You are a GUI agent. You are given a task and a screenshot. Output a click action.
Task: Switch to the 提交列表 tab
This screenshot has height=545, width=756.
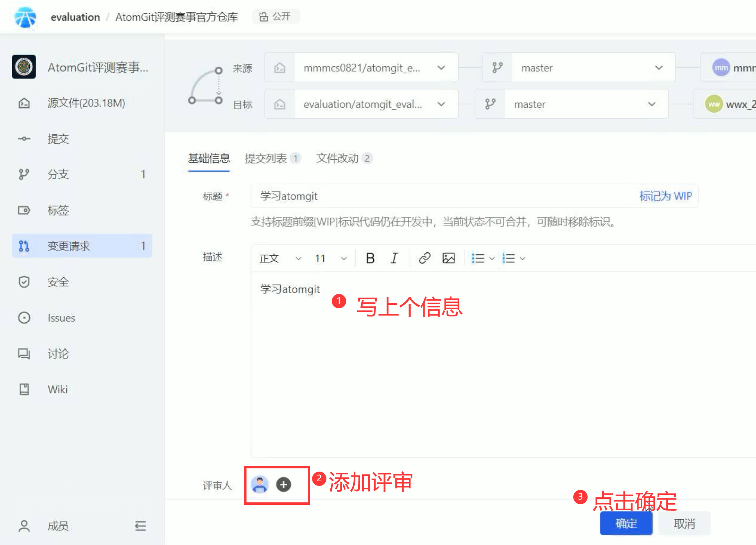(267, 158)
